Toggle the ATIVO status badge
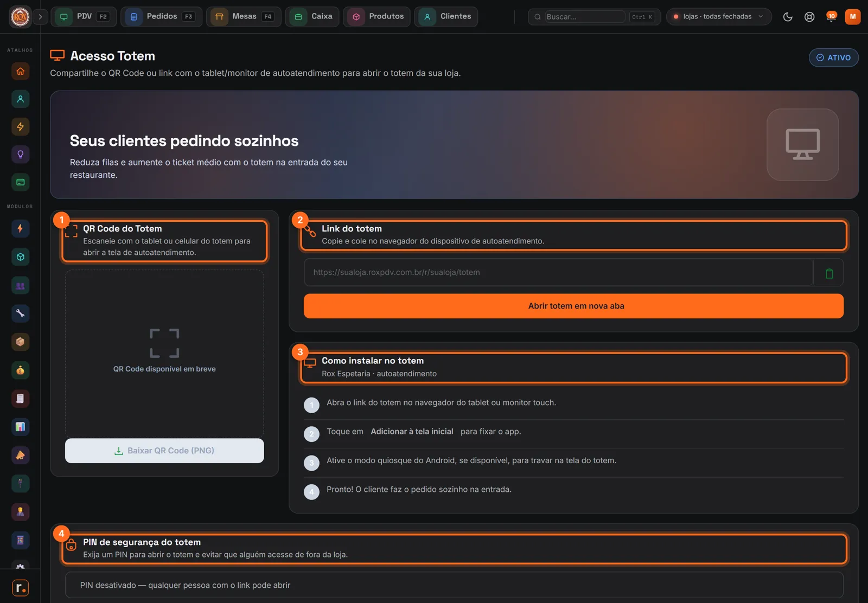The height and width of the screenshot is (603, 868). [833, 57]
